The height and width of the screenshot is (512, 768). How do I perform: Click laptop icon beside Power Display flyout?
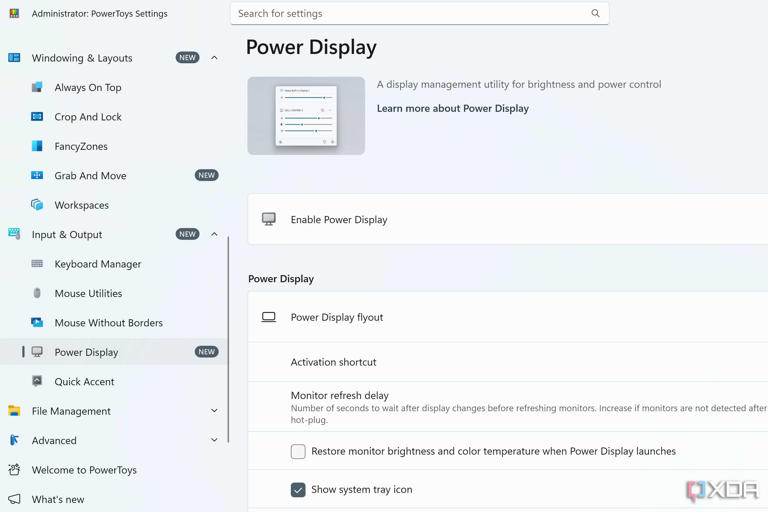[x=268, y=317]
